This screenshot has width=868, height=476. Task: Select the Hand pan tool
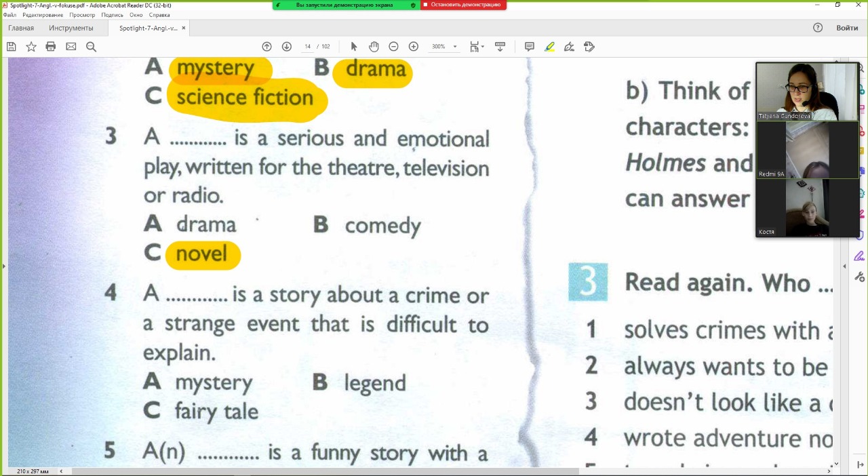[374, 47]
